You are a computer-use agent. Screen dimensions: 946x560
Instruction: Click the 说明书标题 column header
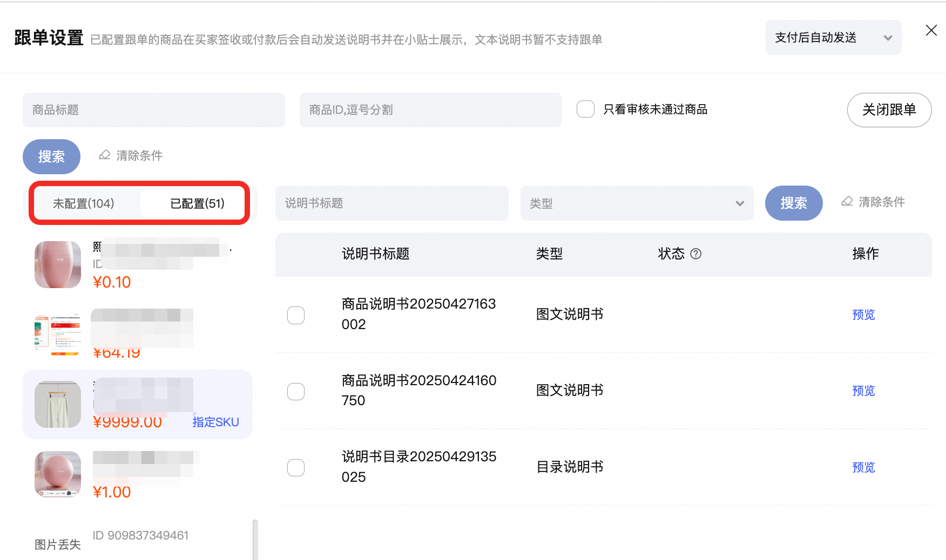click(x=376, y=254)
